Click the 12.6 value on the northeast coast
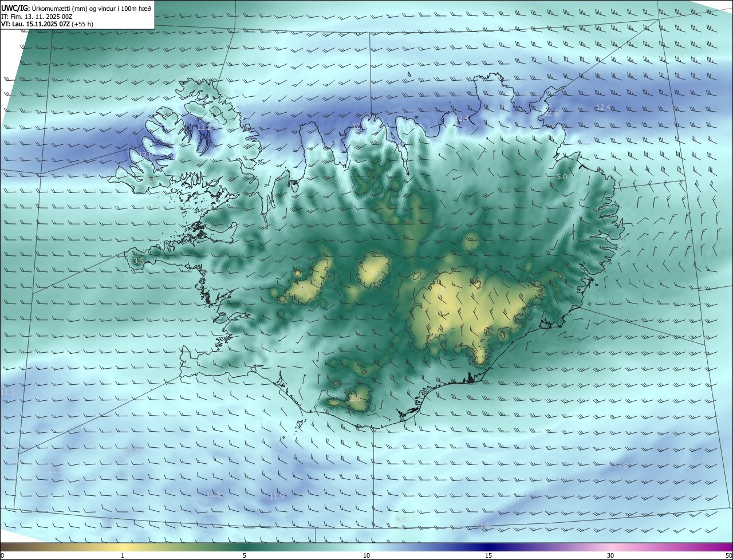 click(551, 113)
